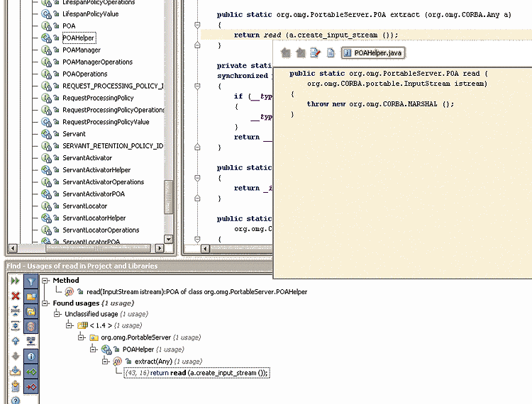This screenshot has height=404, width=532.
Task: Click Rerun button in Find panel
Action: coord(15,281)
